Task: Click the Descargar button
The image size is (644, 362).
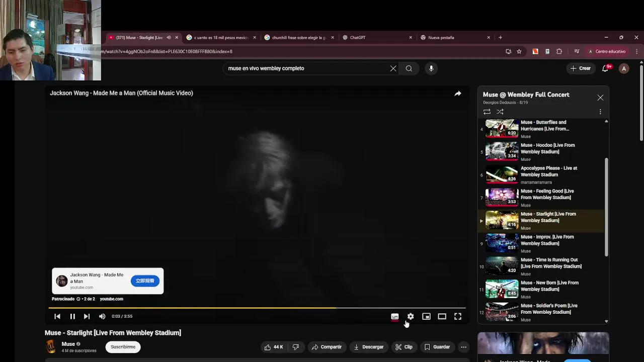Action: point(369,347)
